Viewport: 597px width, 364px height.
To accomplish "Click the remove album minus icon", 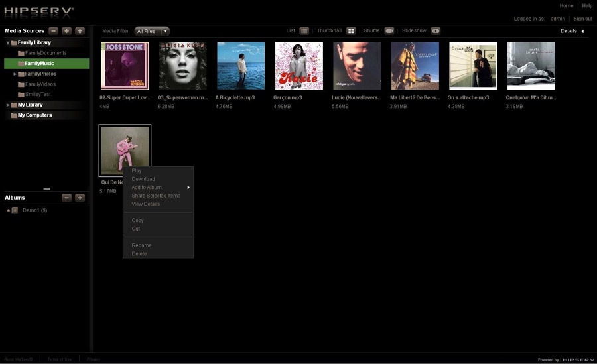I will click(x=66, y=198).
